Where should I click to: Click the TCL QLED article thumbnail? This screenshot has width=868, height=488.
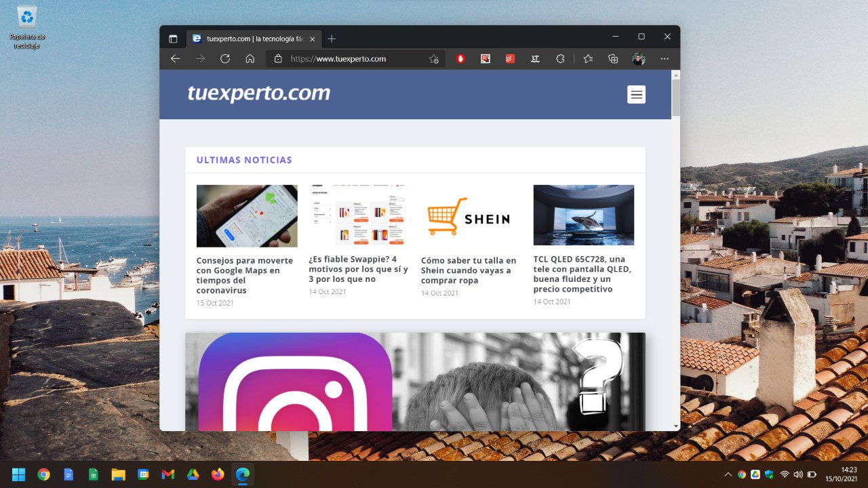(x=583, y=215)
